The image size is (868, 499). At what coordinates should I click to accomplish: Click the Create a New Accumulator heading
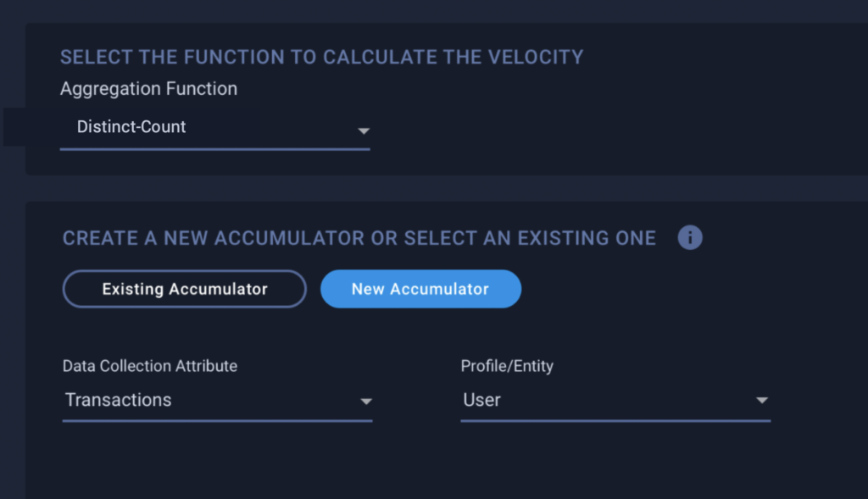pos(359,238)
